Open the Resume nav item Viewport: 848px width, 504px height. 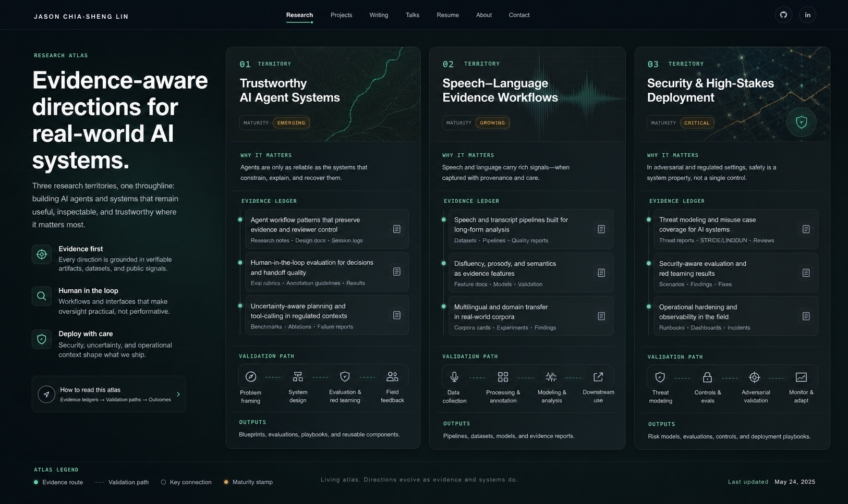point(447,15)
